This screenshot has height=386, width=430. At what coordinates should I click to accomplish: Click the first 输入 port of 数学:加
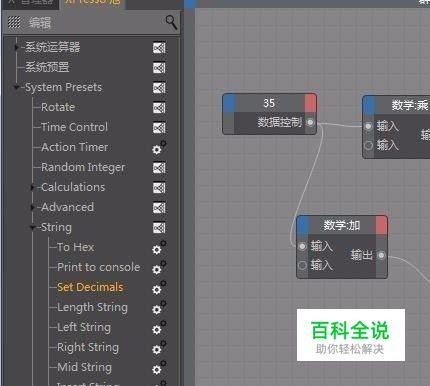point(302,246)
